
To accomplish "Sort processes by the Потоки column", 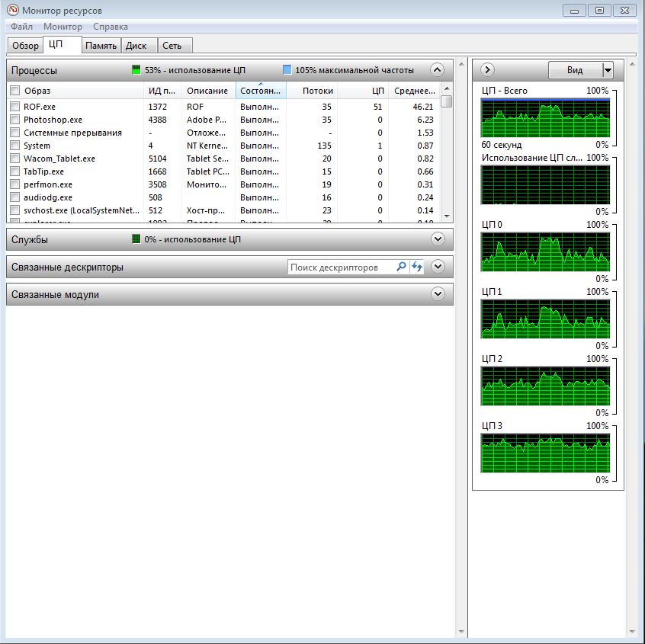I will click(313, 91).
